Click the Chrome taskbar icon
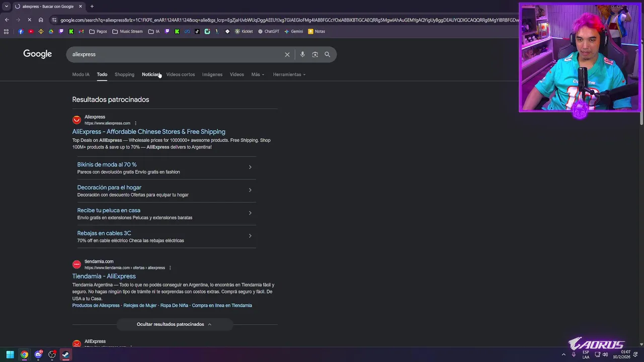644x362 pixels. click(24, 354)
